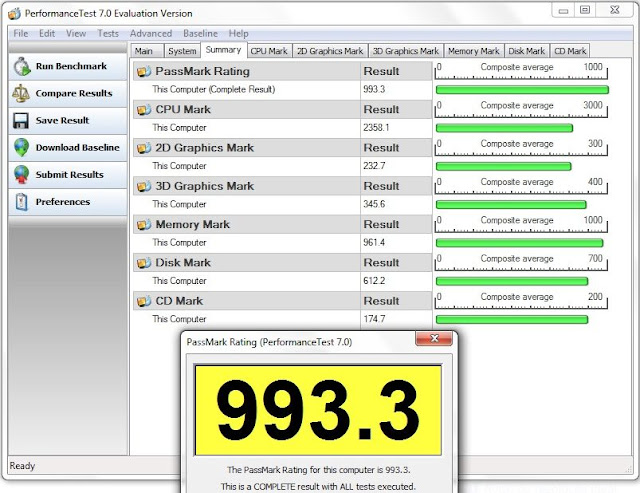The image size is (640, 493).
Task: Switch to the CD Mark tab
Action: (570, 51)
